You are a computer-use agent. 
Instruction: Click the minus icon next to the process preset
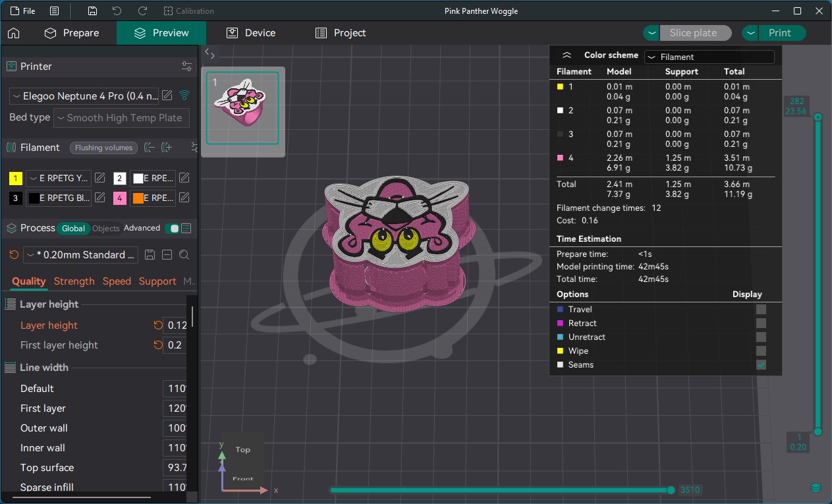point(167,255)
